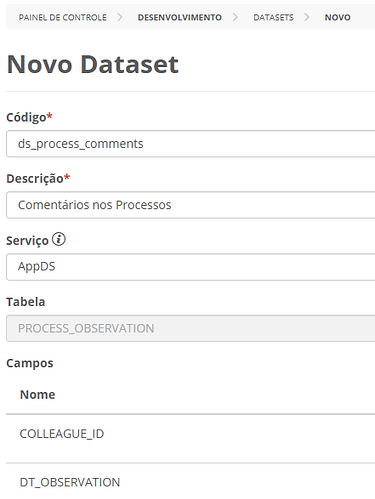Click the chevron after Painel de Controle
The width and height of the screenshot is (375, 499).
point(120,17)
